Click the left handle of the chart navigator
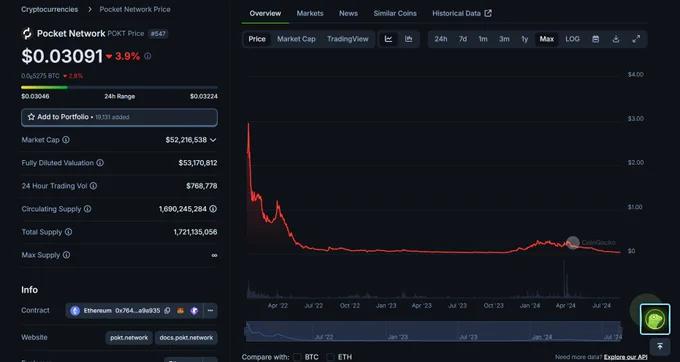680x362 pixels. pos(247,331)
